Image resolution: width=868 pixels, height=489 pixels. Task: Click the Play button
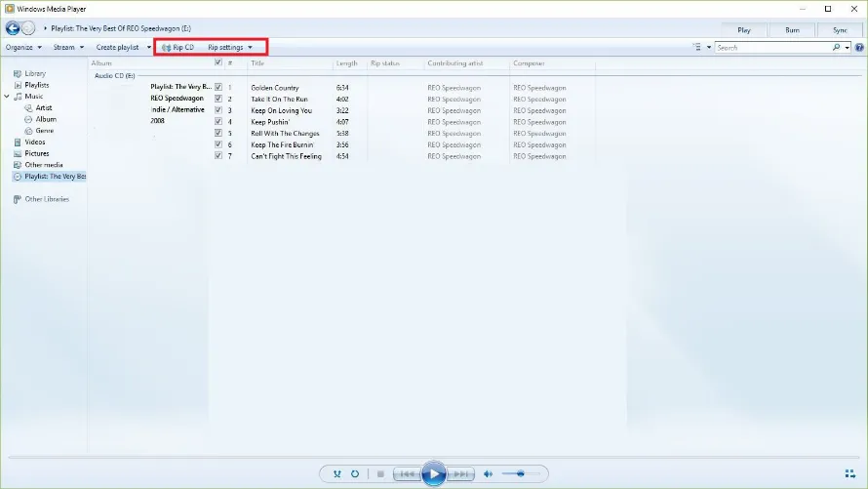[433, 474]
